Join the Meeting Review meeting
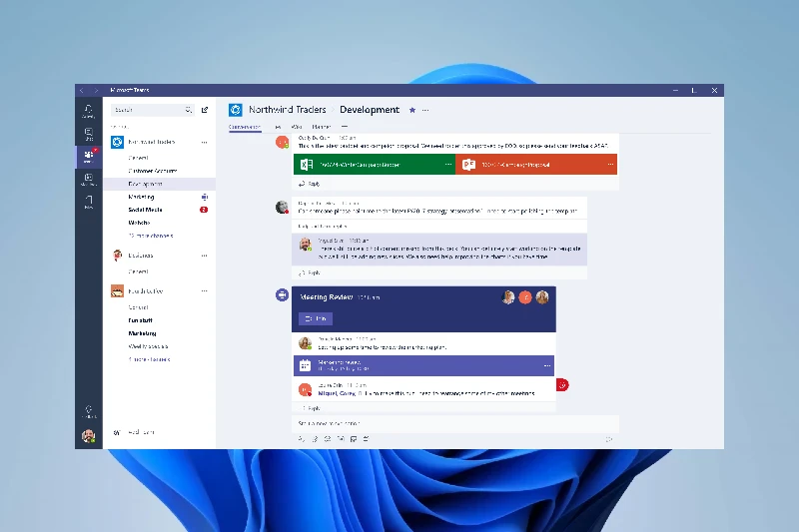Screen dimensions: 799x532 316,318
